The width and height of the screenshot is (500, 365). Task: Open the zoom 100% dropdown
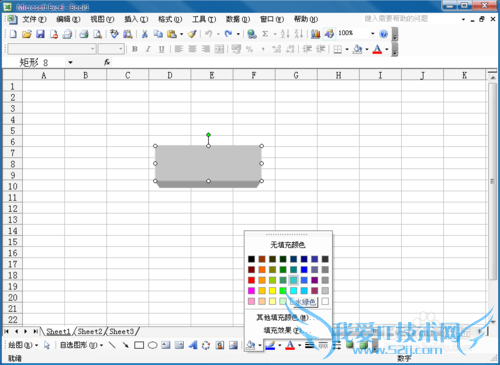[x=373, y=34]
